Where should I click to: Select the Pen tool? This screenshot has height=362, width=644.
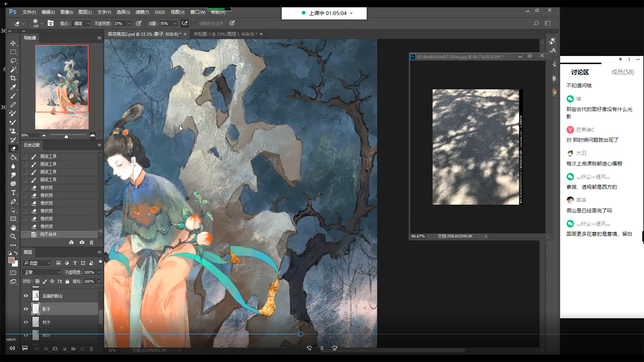tap(13, 201)
